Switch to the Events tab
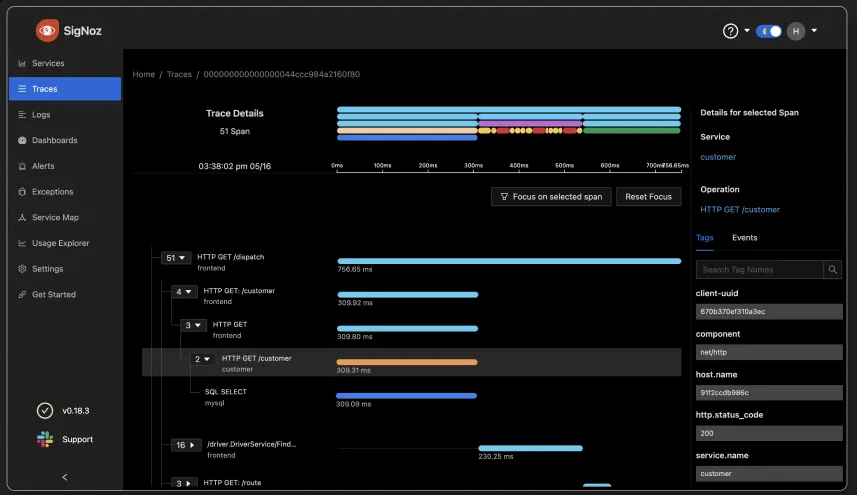857x495 pixels. (x=744, y=238)
